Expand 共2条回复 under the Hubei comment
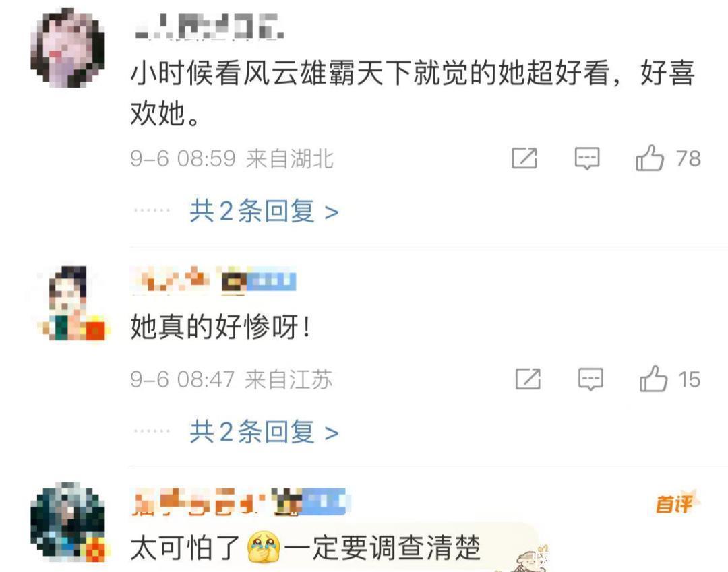The height and width of the screenshot is (572, 728). 264,212
